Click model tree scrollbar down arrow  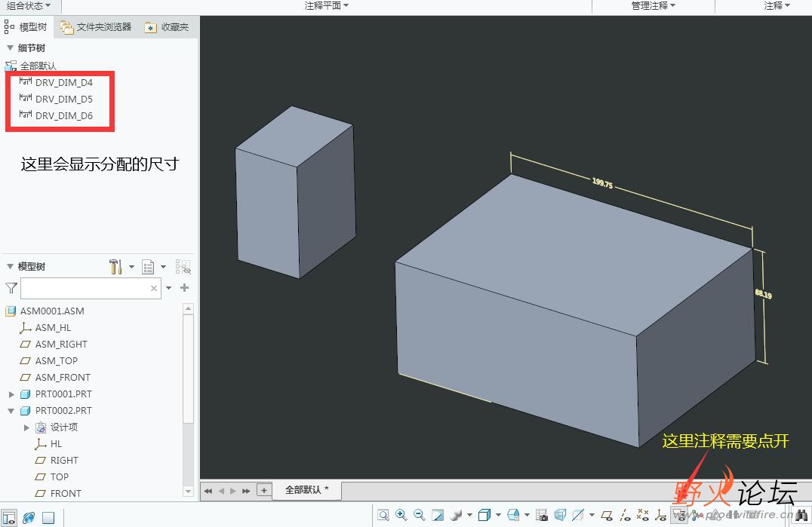[188, 492]
